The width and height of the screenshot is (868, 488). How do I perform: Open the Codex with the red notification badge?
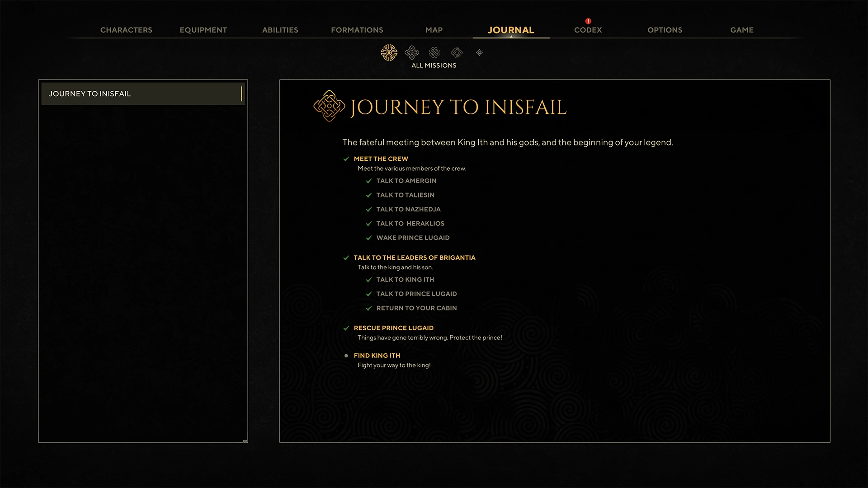tap(587, 30)
